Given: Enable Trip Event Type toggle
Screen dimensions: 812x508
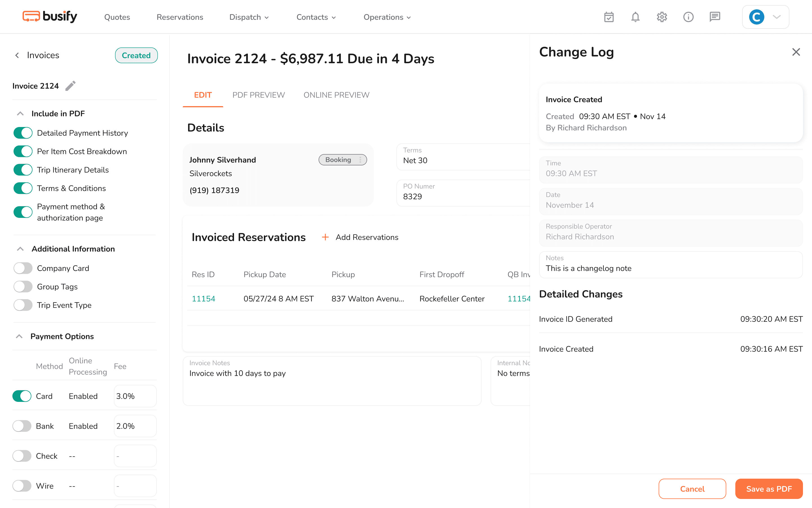Looking at the screenshot, I should (23, 305).
